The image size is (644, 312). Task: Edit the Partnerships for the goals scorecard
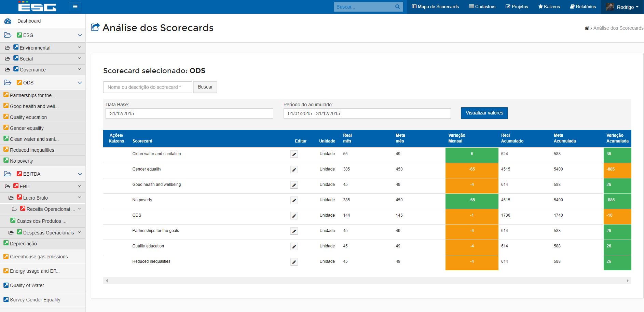point(294,231)
